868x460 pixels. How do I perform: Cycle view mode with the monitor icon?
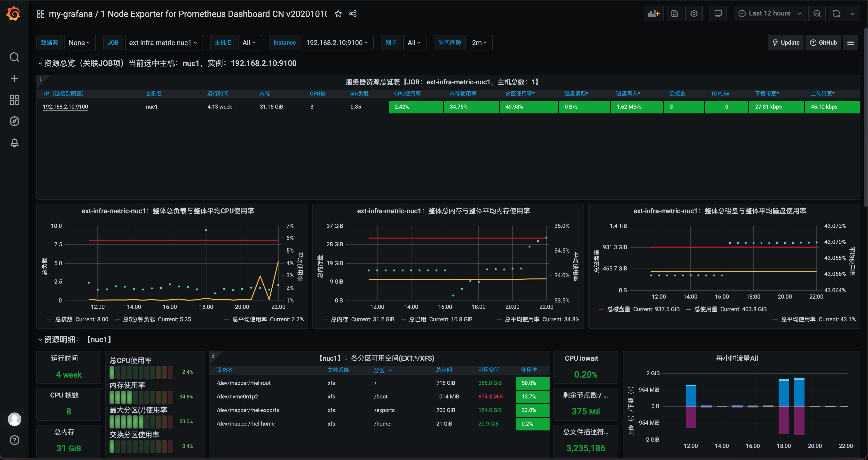pos(718,14)
